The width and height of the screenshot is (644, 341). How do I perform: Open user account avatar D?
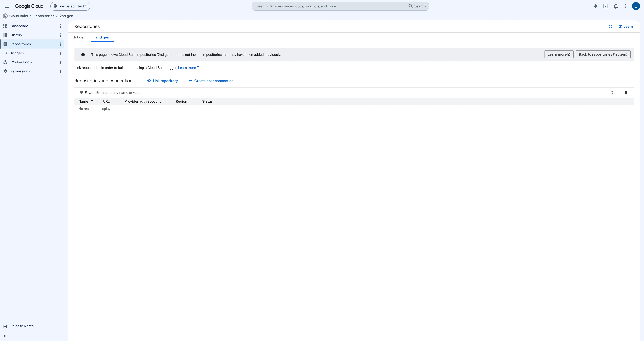tap(636, 6)
